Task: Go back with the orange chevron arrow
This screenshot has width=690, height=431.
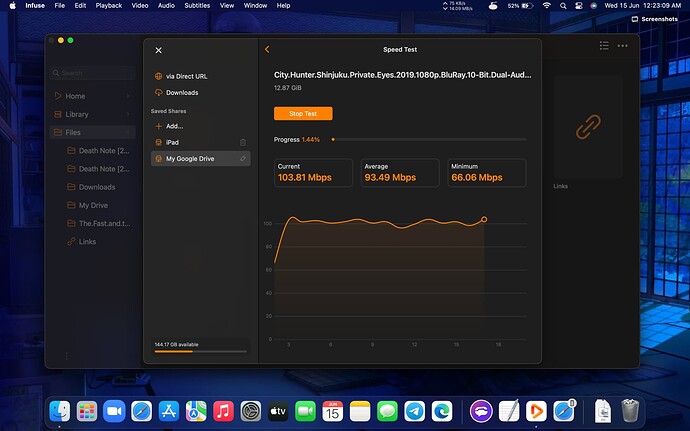Action: pos(267,49)
